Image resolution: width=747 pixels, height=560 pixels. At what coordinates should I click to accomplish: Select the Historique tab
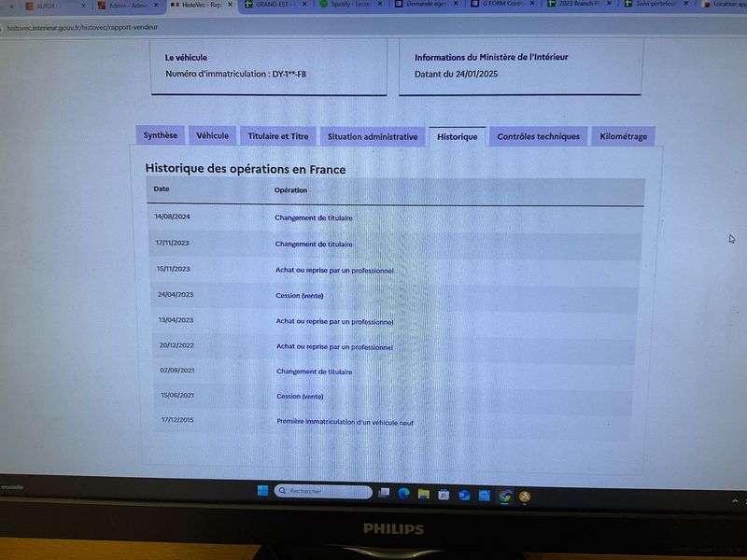tap(457, 136)
